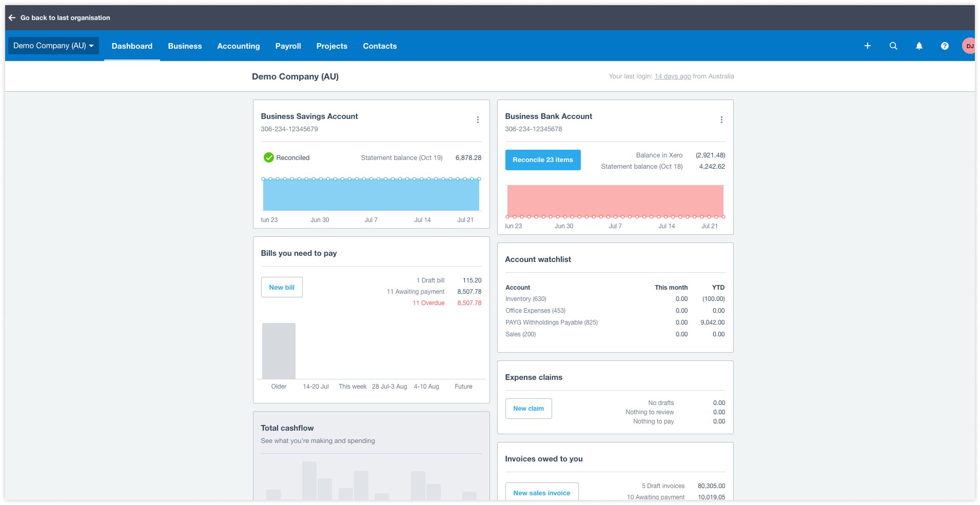Click the Nothing to pay claims text
Viewport: 980px width, 505px height.
653,421
